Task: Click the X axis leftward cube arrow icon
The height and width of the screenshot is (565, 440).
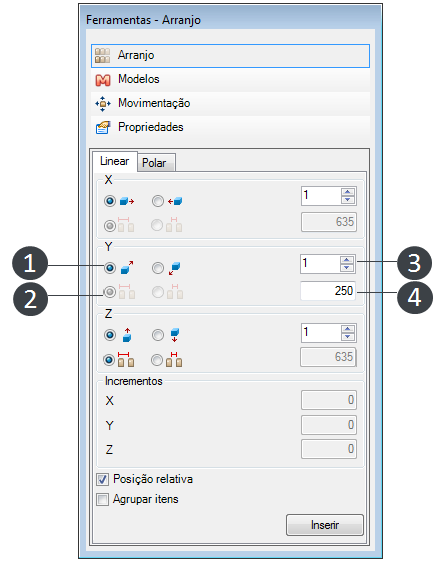Action: [x=175, y=201]
